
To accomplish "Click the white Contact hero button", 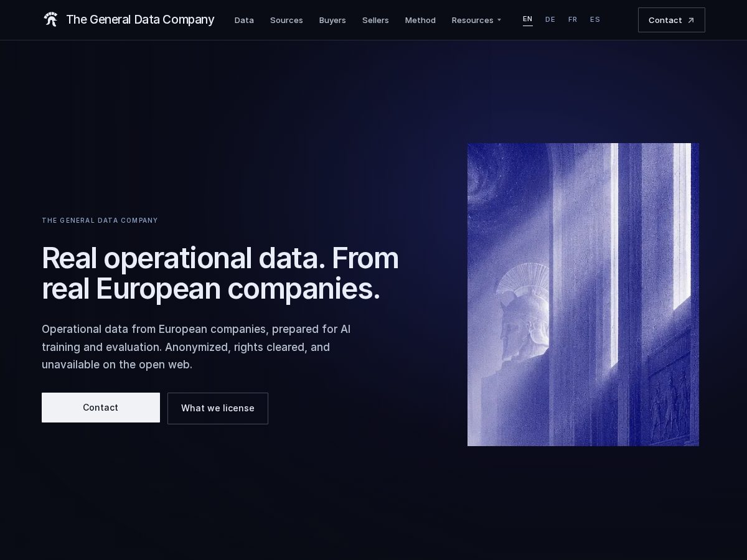I will pyautogui.click(x=101, y=408).
